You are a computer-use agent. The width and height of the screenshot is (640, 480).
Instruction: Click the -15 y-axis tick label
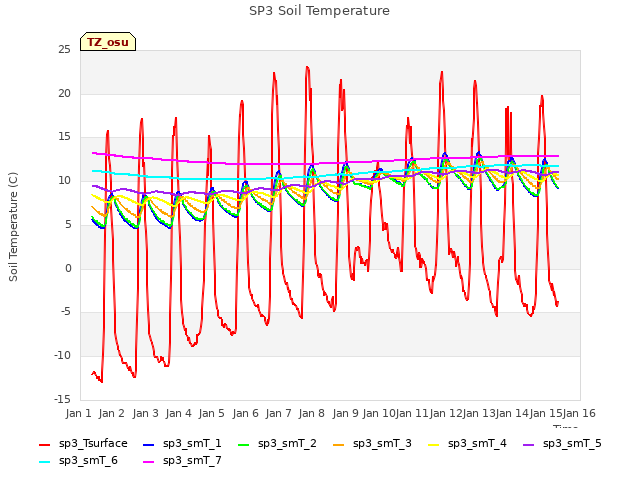point(62,399)
